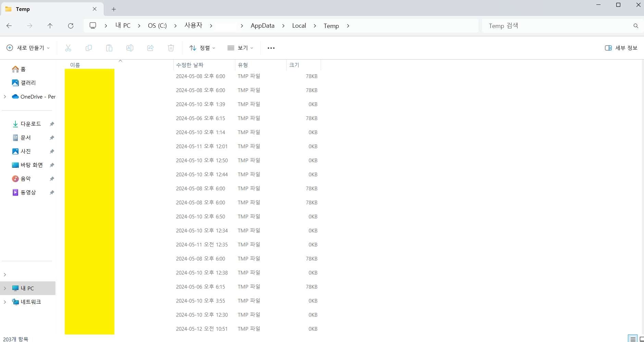Open the See more three-dots menu
This screenshot has height=342, width=644.
pyautogui.click(x=271, y=48)
